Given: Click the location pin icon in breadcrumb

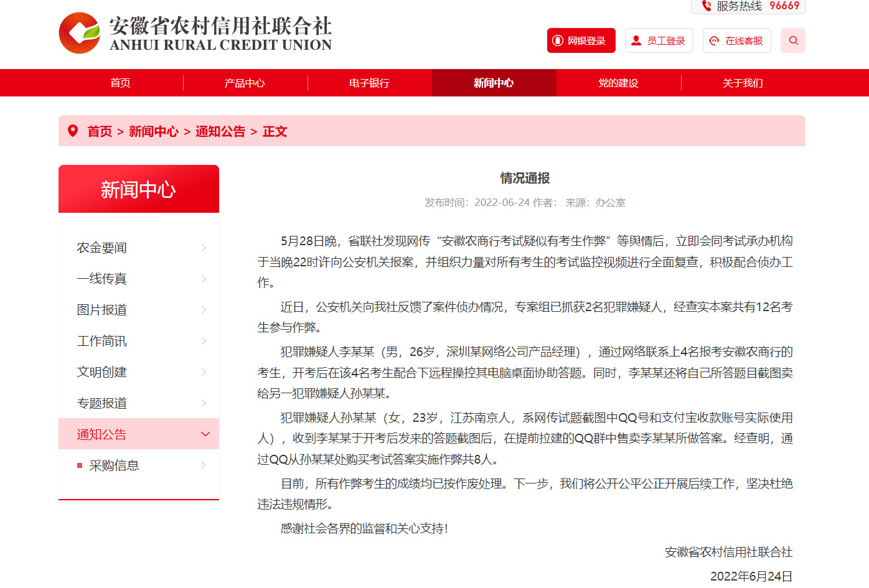Looking at the screenshot, I should (x=73, y=131).
